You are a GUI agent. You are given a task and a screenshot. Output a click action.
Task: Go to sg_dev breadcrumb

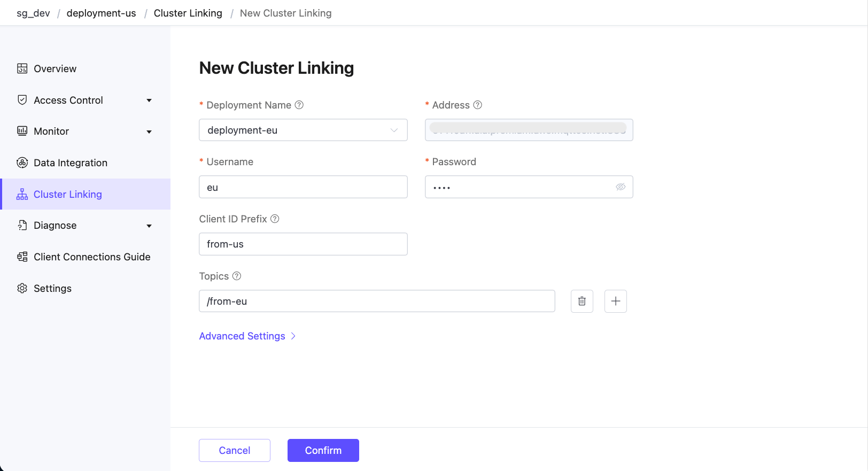click(x=33, y=13)
